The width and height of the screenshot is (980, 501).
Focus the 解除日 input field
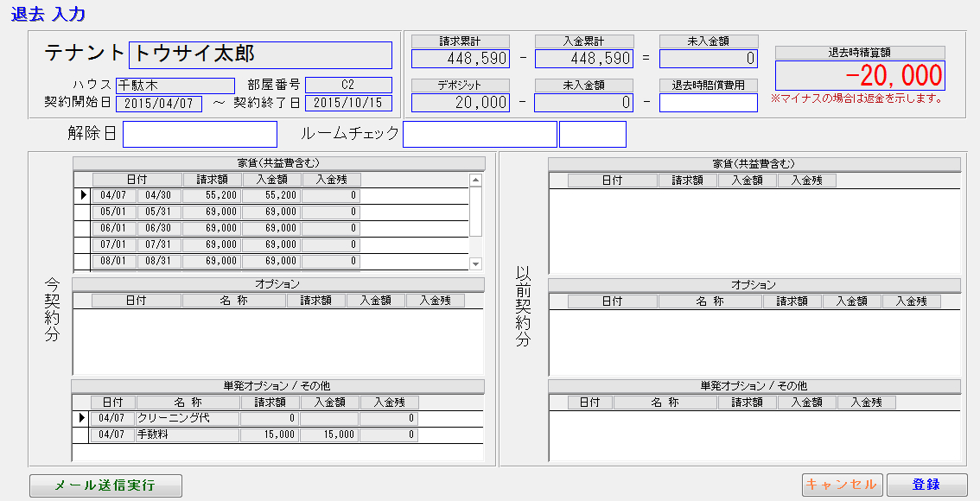coord(200,135)
